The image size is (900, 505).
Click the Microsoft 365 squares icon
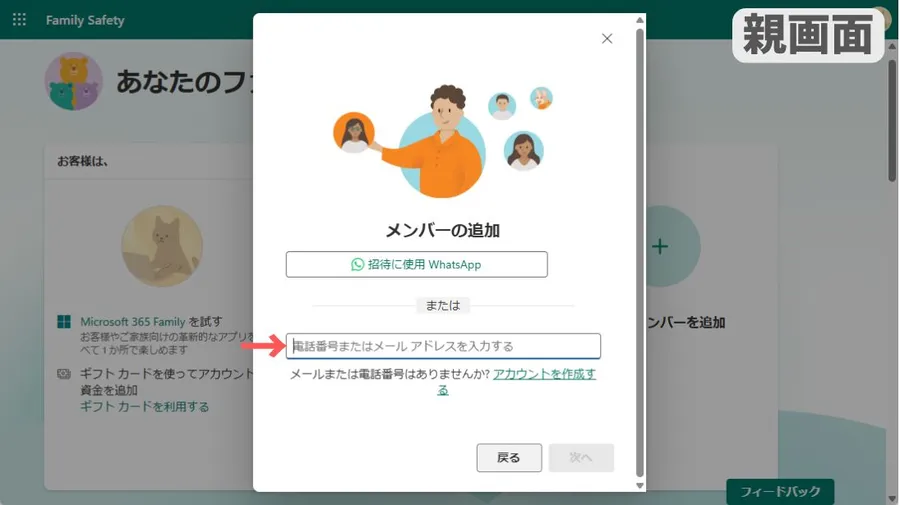tap(64, 322)
